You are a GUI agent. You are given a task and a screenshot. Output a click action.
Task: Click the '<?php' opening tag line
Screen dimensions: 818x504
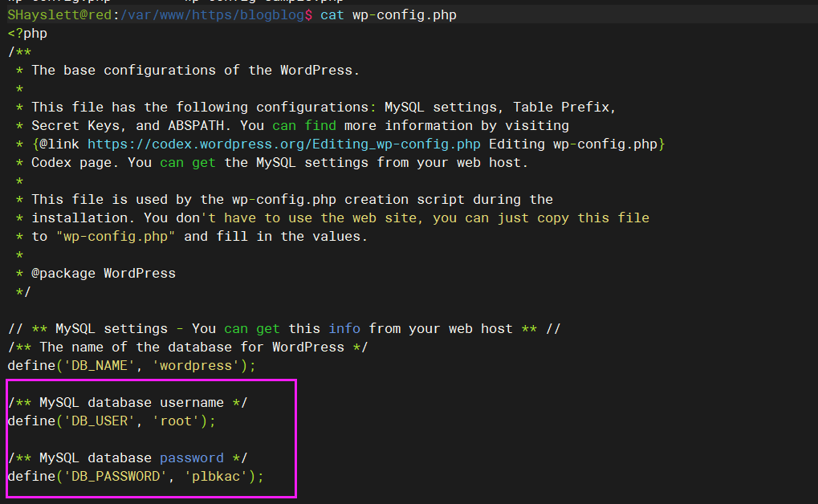27,34
